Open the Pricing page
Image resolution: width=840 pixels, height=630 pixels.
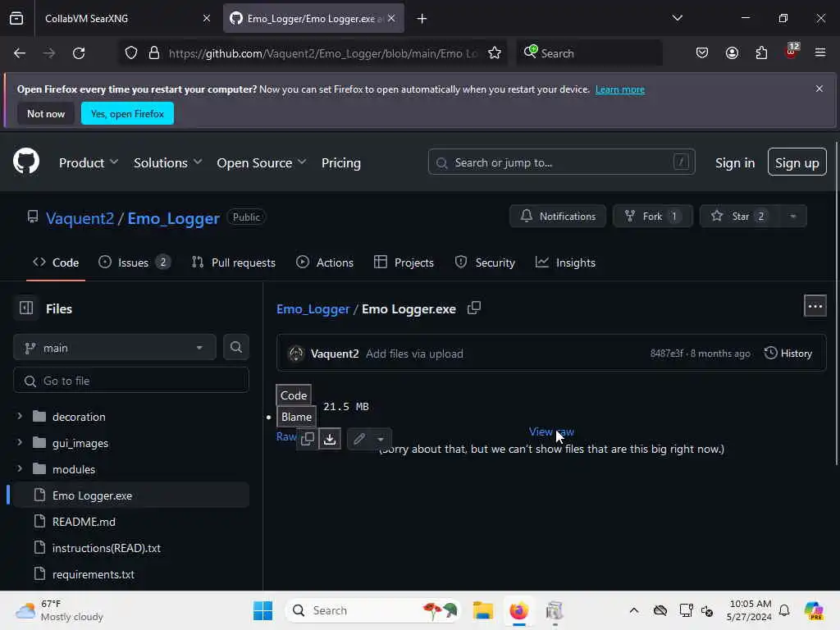tap(340, 162)
